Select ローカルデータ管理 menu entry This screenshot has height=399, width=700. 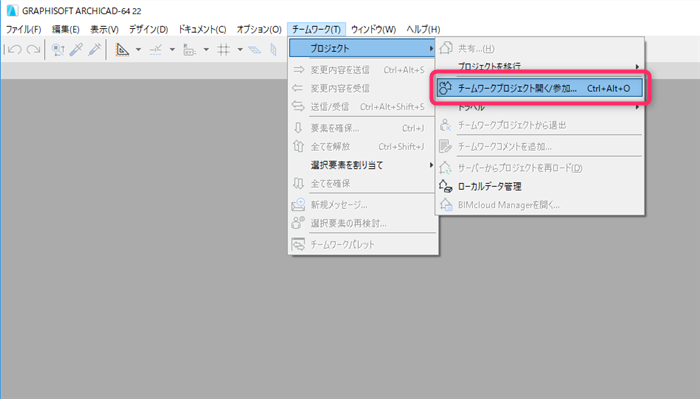pos(540,187)
